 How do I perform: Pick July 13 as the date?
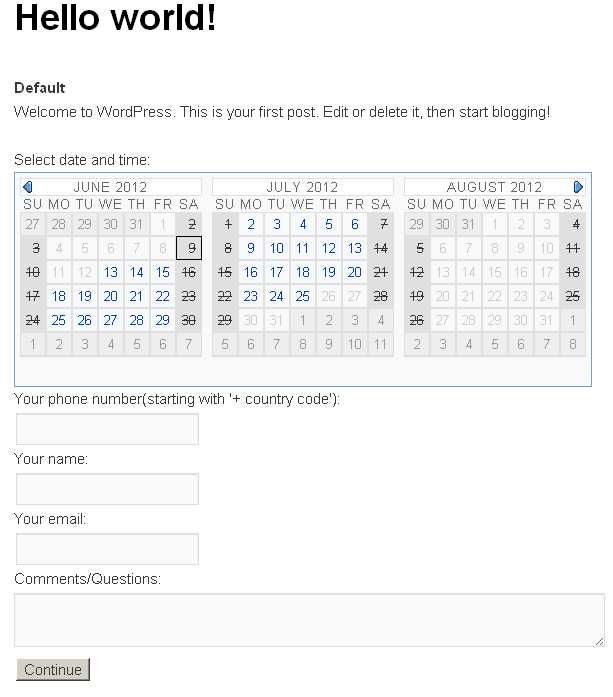point(355,248)
